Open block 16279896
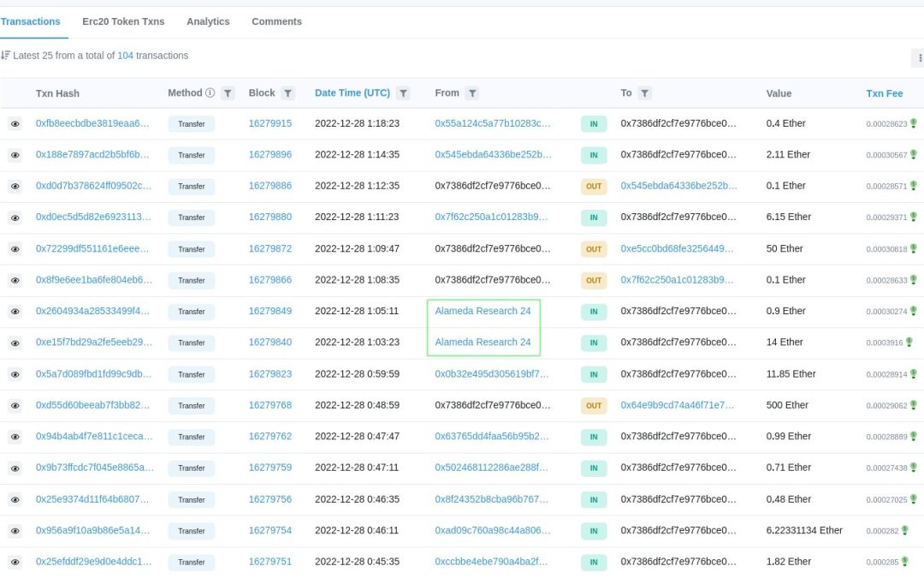924x578 pixels. [x=269, y=154]
